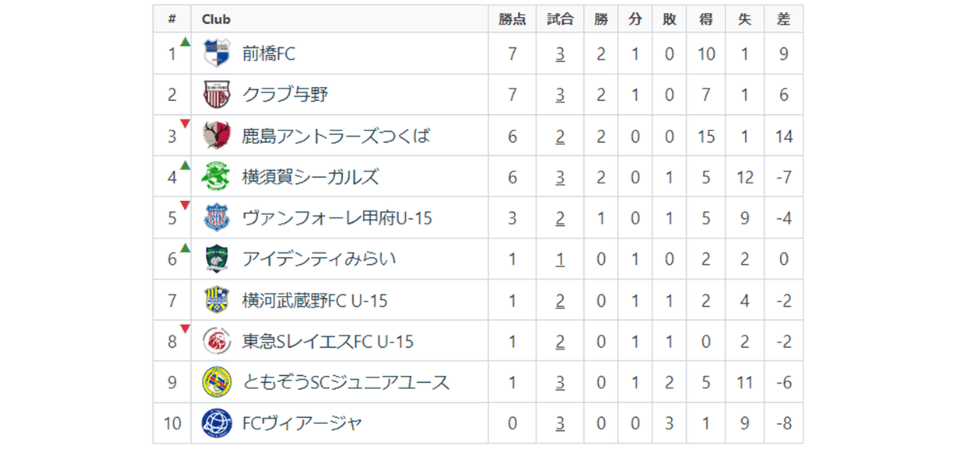The image size is (960, 450).
Task: Click the アイデンティみらい crest icon
Action: coord(217,259)
